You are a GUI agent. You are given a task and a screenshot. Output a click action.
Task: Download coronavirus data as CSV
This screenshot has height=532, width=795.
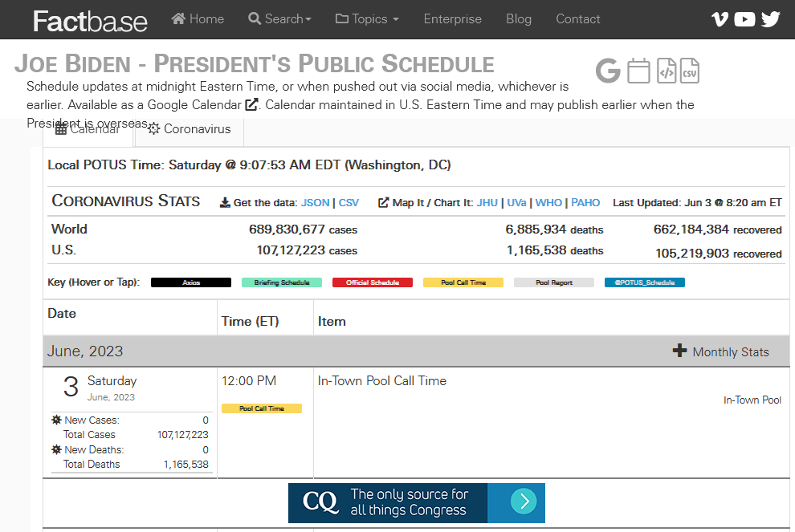tap(349, 203)
